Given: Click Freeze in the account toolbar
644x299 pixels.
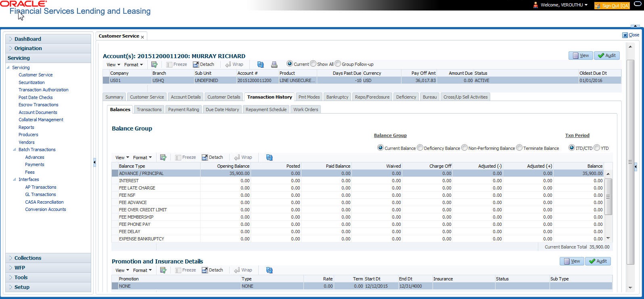Looking at the screenshot, I should coord(177,64).
